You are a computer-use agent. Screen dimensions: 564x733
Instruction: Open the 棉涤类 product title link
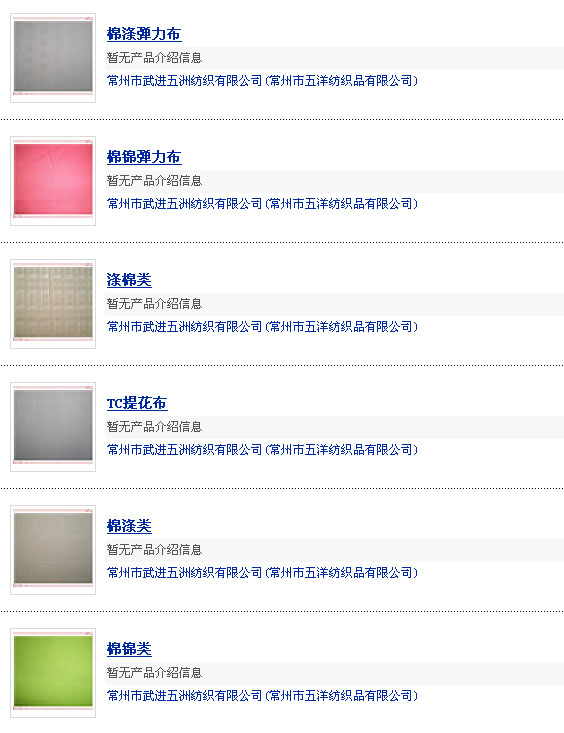coord(129,526)
